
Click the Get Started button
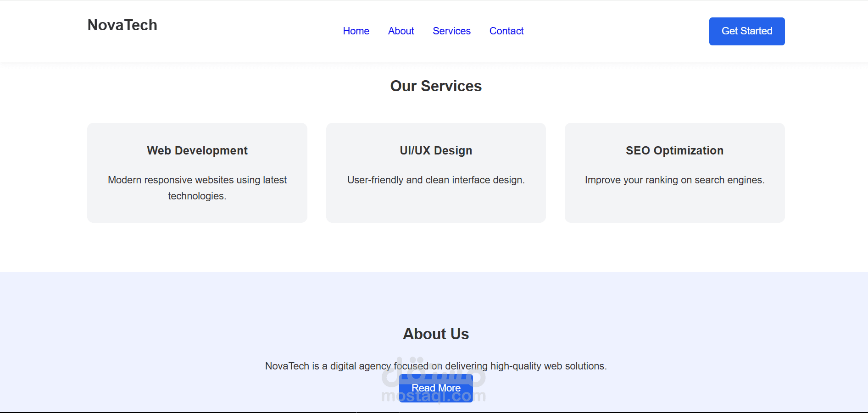pos(746,31)
